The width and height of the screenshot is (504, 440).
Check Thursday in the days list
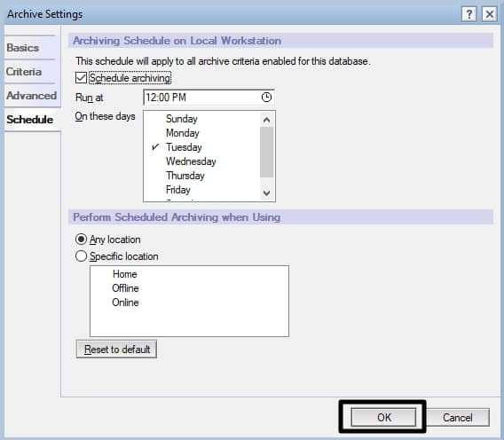[185, 176]
